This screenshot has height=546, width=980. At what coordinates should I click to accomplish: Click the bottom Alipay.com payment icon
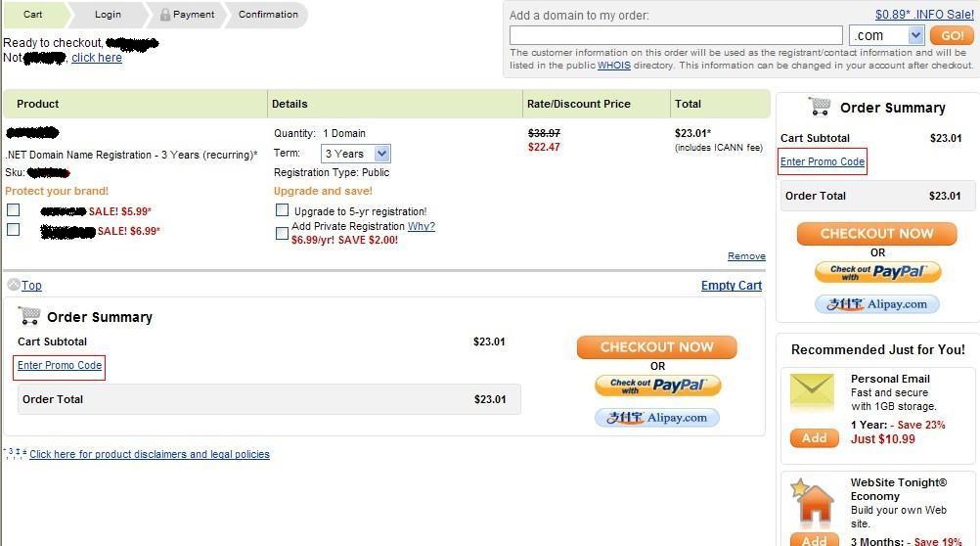657,418
